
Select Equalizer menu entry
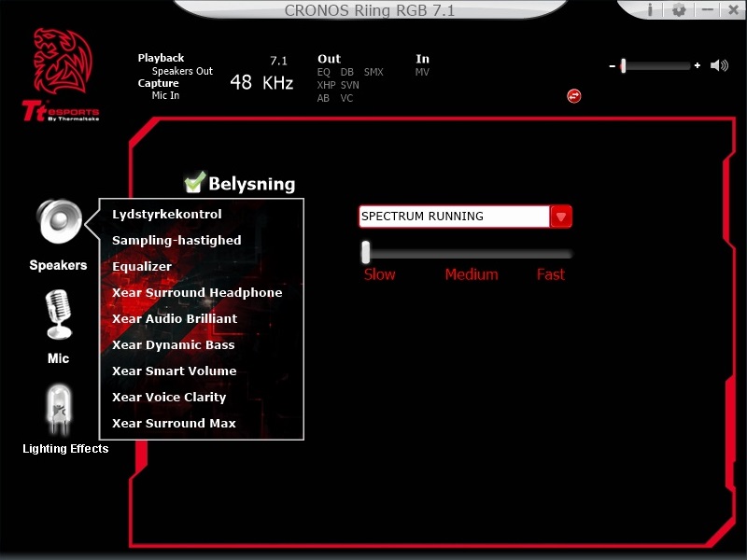coord(142,267)
